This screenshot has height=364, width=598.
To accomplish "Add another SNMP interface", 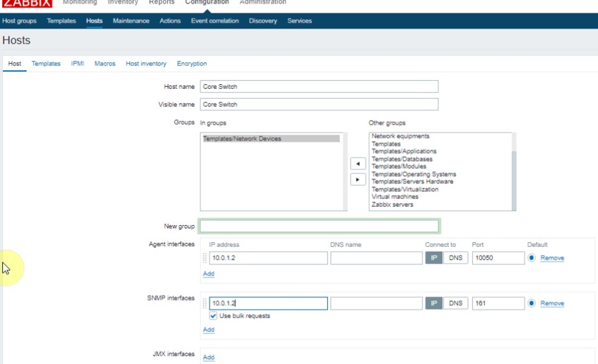I will click(209, 330).
